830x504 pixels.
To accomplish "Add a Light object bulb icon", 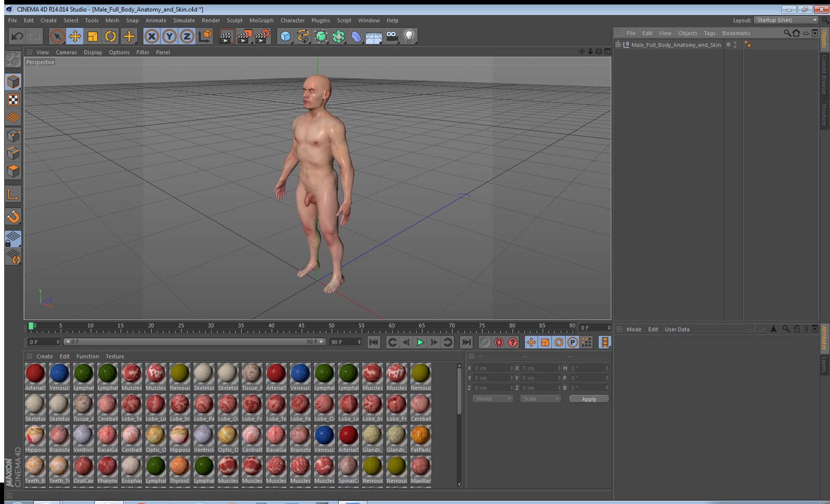I will coord(409,36).
